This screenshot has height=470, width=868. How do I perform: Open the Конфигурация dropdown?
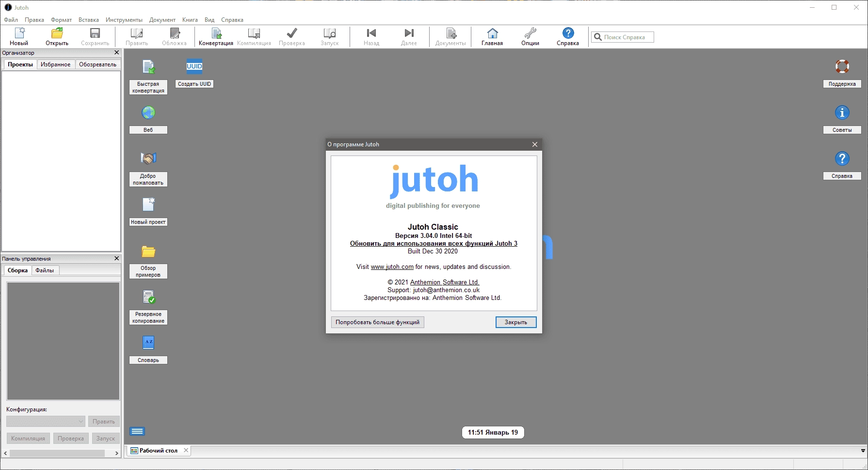[46, 422]
